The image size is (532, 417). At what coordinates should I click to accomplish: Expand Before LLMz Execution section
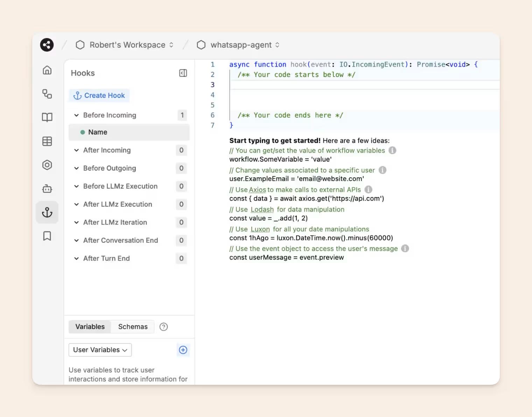[76, 186]
